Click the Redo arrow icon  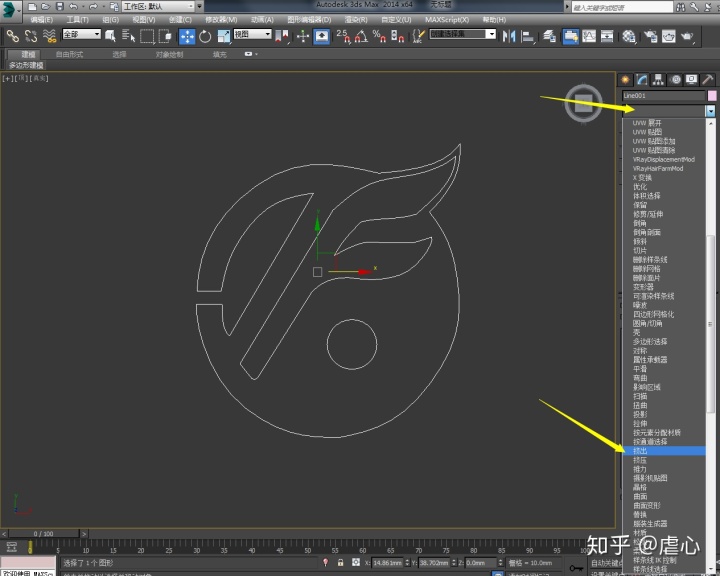click(93, 6)
